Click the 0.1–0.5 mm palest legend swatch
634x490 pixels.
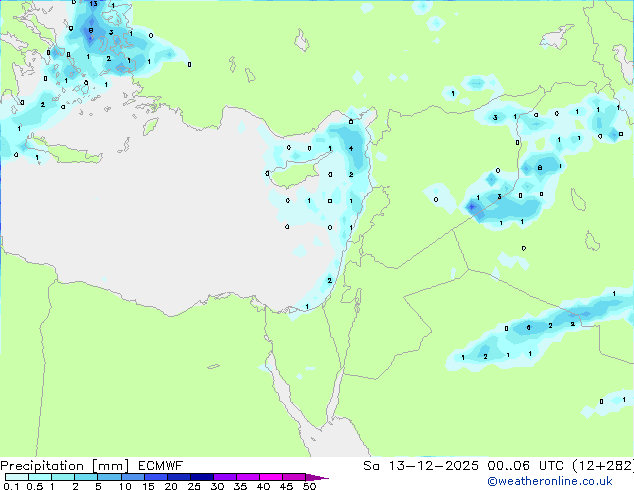click(x=17, y=477)
